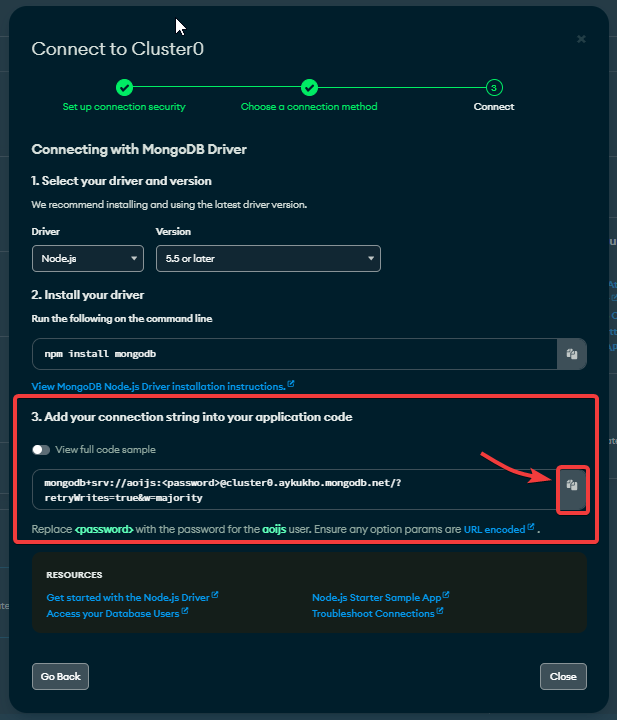
Task: Open the Version dropdown showing 5.5 or later
Action: (x=268, y=259)
